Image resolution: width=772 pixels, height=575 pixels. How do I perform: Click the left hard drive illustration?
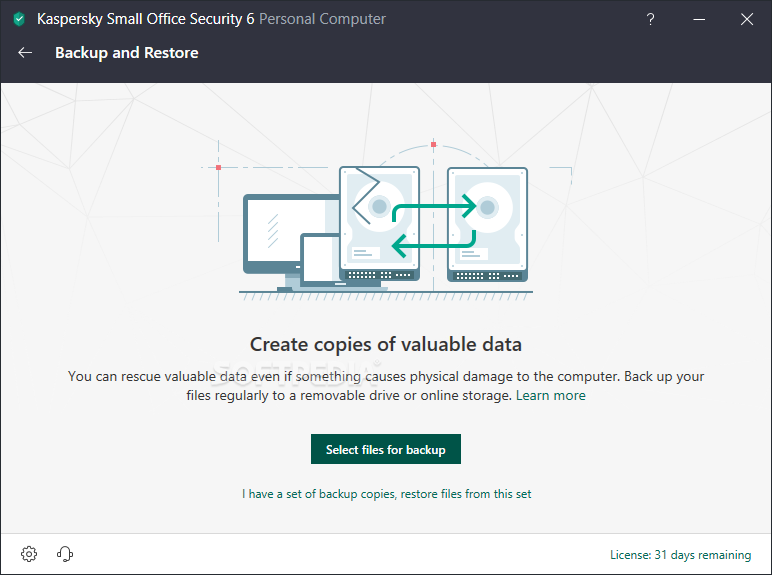(x=379, y=224)
